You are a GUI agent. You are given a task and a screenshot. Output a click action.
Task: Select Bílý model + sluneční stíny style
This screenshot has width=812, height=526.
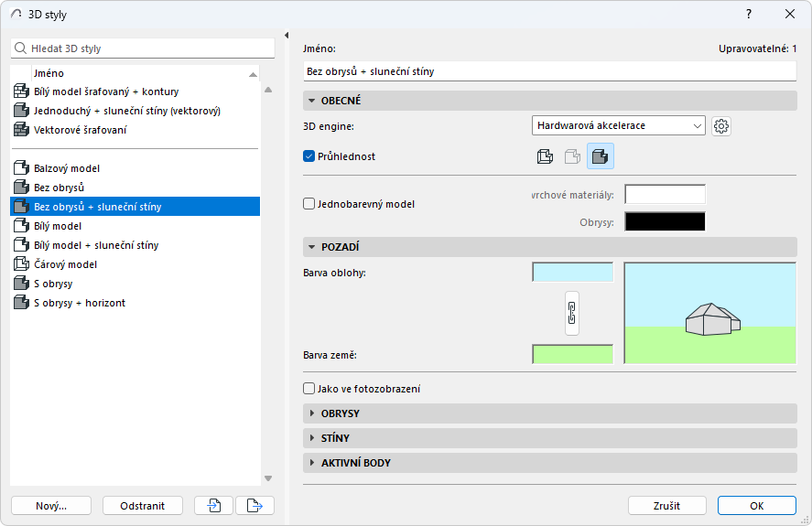pos(135,245)
